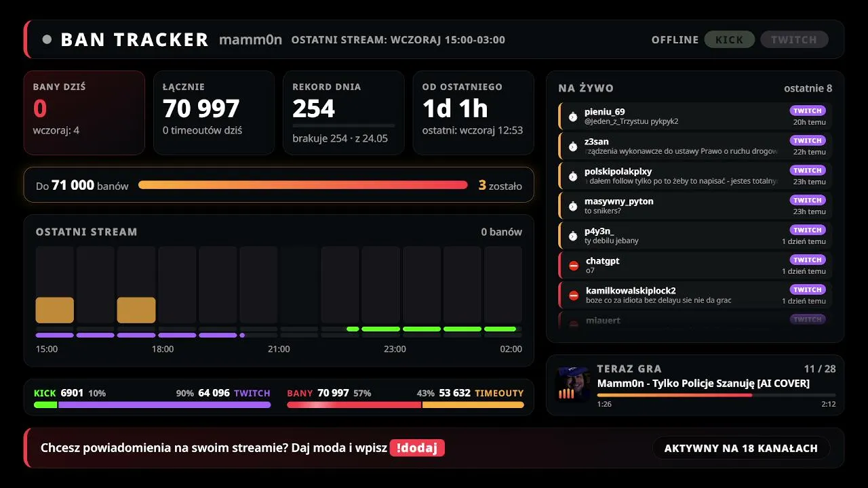
Task: Click the timeout stopwatch icon beside z3san
Action: 573,146
